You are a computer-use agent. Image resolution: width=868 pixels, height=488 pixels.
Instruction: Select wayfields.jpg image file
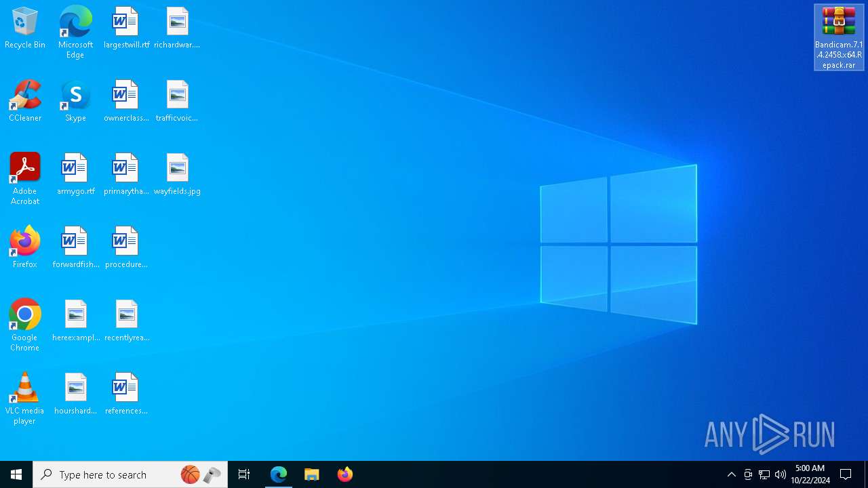pyautogui.click(x=177, y=175)
